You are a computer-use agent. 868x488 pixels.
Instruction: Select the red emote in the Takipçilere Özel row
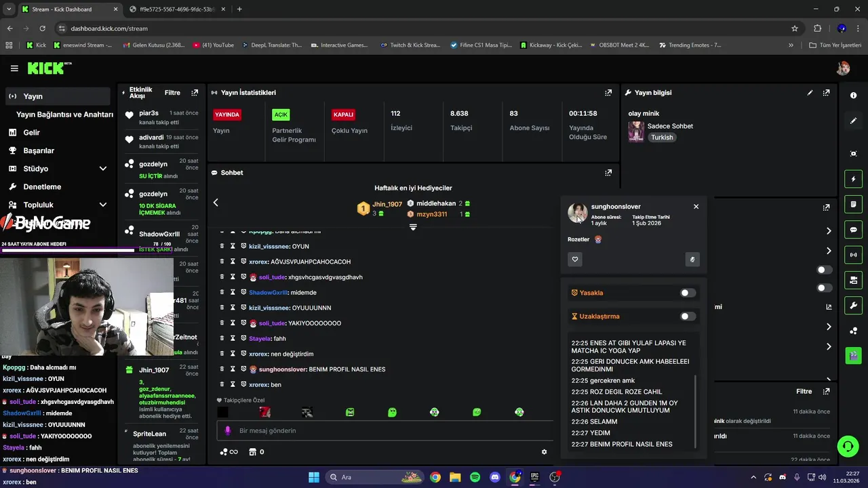(x=265, y=412)
